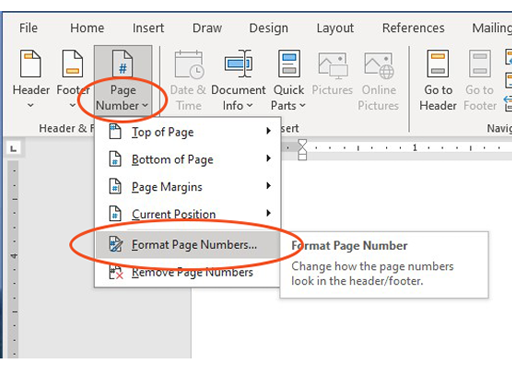Switch to the Insert ribbon tab
The height and width of the screenshot is (374, 513).
point(148,28)
